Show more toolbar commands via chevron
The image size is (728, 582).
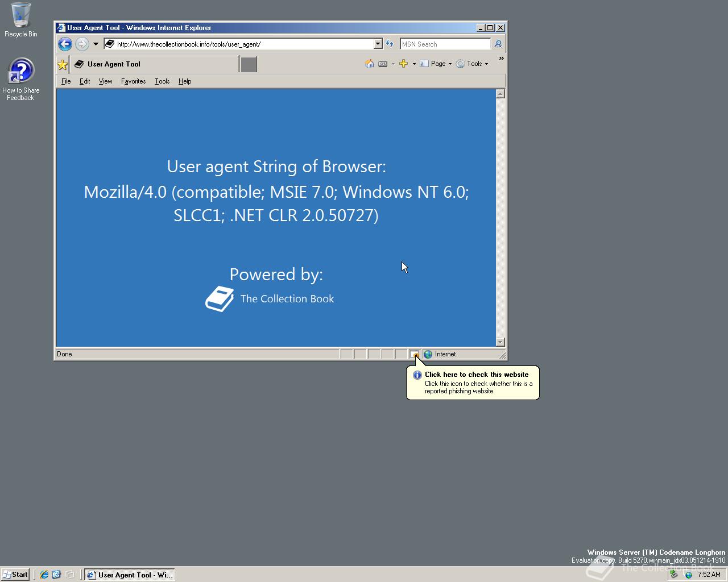501,59
